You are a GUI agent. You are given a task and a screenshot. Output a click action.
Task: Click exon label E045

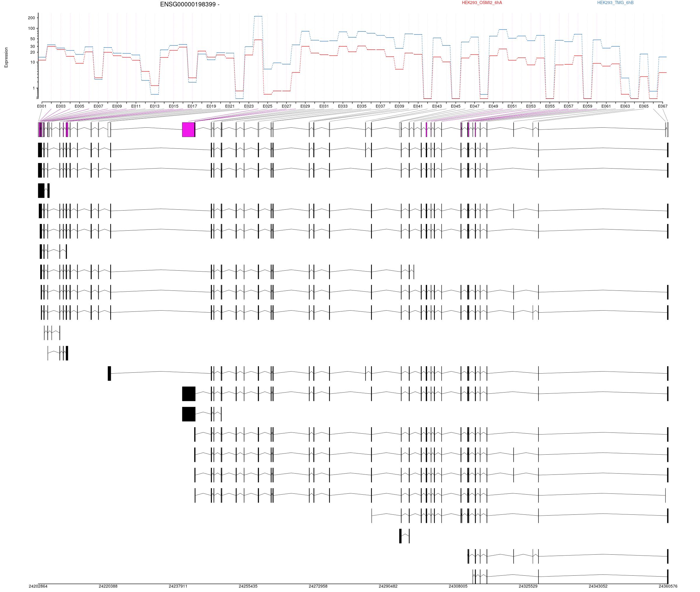(456, 106)
